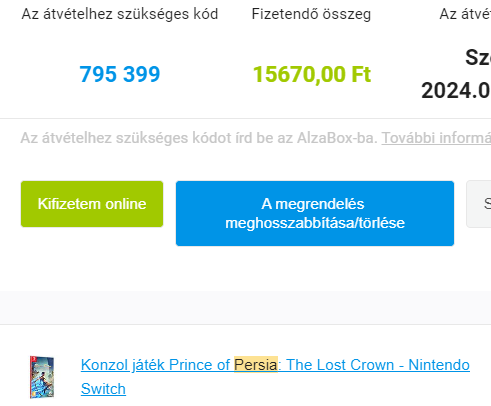
Task: Click the bold 2024 pickup date text
Action: tap(456, 91)
